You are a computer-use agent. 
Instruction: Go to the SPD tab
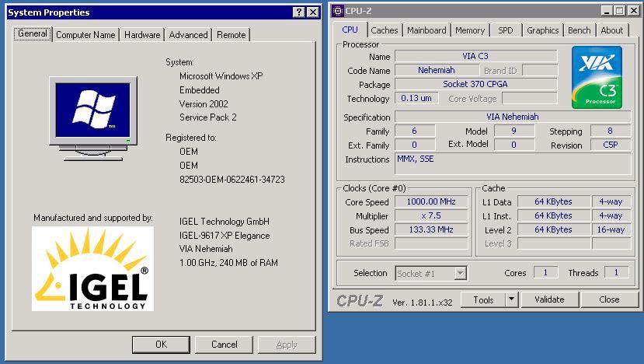point(505,30)
